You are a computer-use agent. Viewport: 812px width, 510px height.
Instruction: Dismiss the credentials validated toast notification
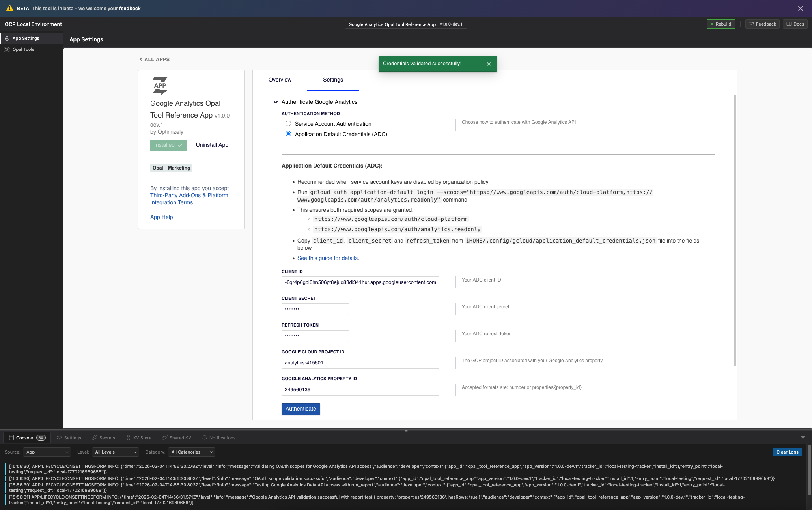tap(489, 64)
